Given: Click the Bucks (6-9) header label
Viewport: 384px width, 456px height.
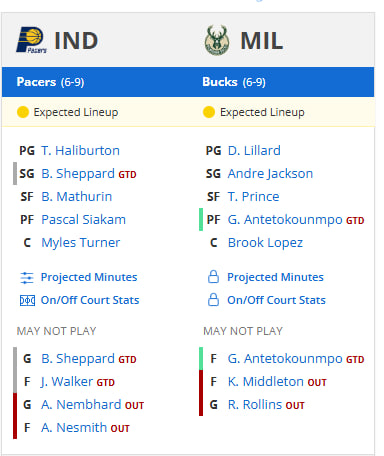Looking at the screenshot, I should [x=234, y=82].
